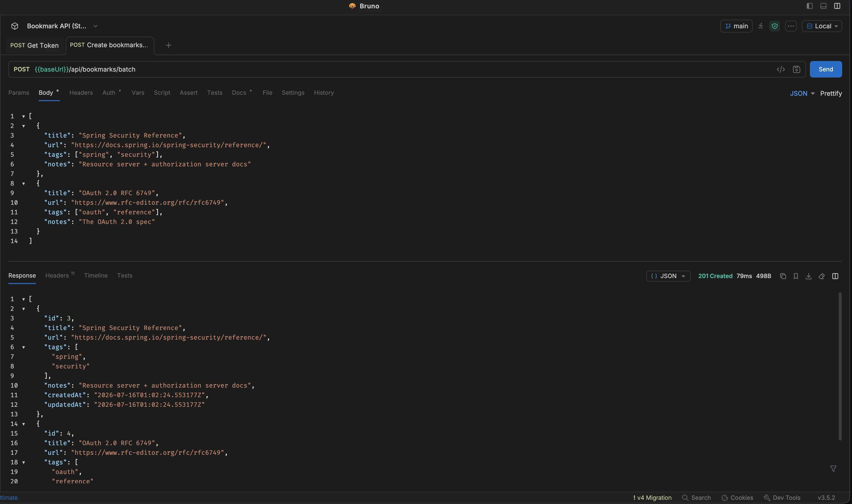Click the collection cube icon beside Bookmark API
This screenshot has height=504, width=852.
(x=15, y=26)
